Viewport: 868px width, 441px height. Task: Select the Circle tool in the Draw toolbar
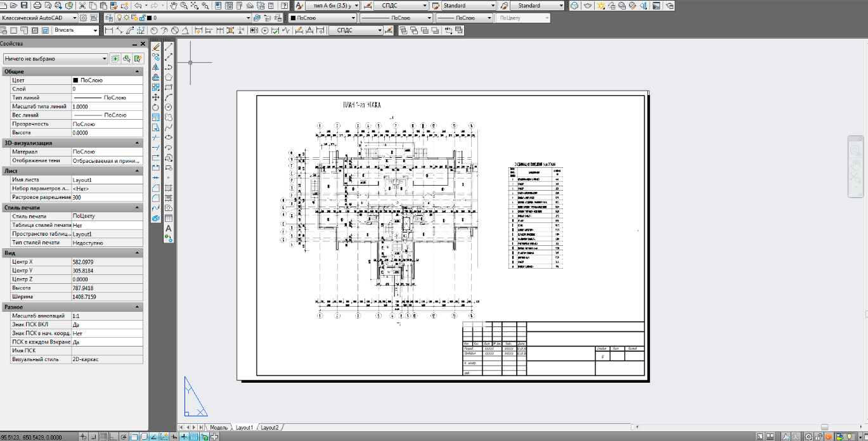pos(169,107)
